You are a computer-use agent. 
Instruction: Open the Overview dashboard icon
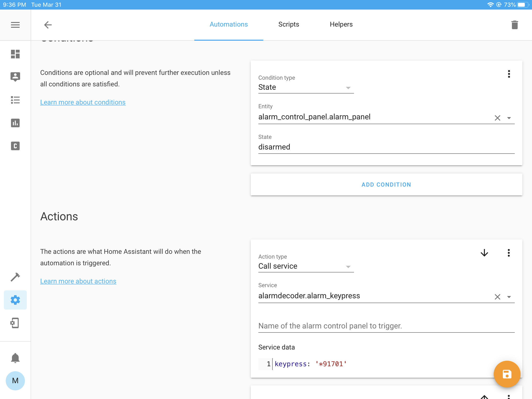(15, 54)
